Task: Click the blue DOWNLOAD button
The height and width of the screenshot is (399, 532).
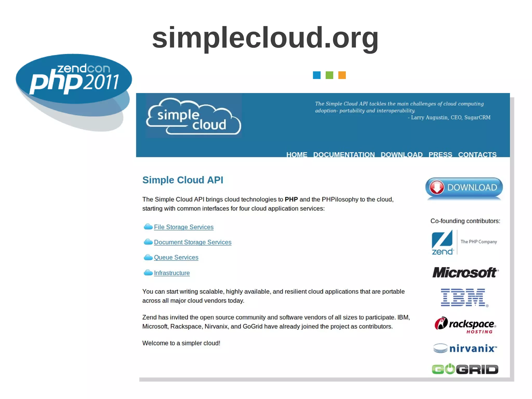Action: tap(464, 188)
